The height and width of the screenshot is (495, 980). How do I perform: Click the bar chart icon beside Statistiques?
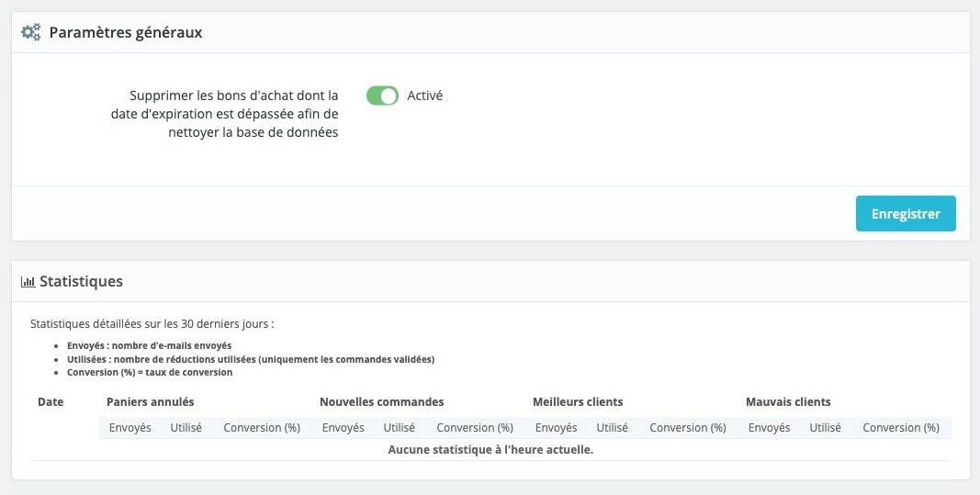pos(28,282)
